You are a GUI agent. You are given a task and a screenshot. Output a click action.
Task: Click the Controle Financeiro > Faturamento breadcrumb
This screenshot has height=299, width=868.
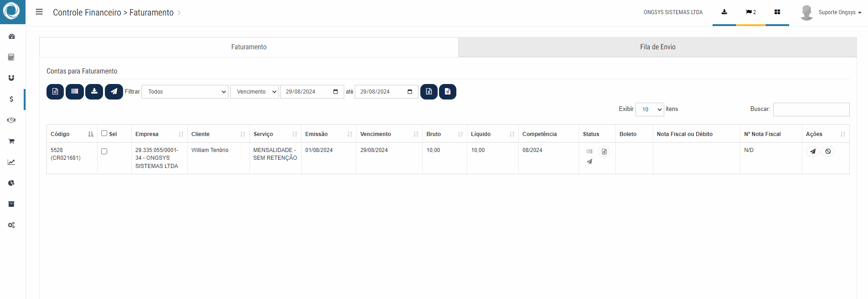pos(113,12)
